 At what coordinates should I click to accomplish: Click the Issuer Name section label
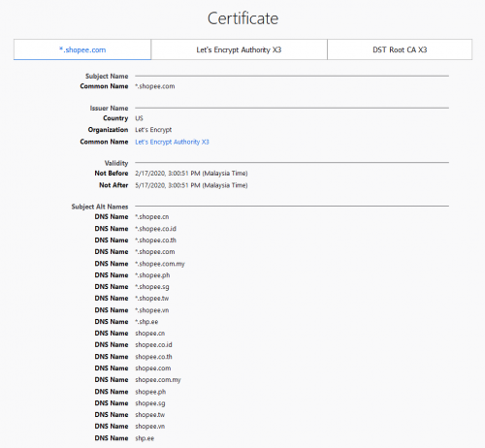(x=109, y=109)
